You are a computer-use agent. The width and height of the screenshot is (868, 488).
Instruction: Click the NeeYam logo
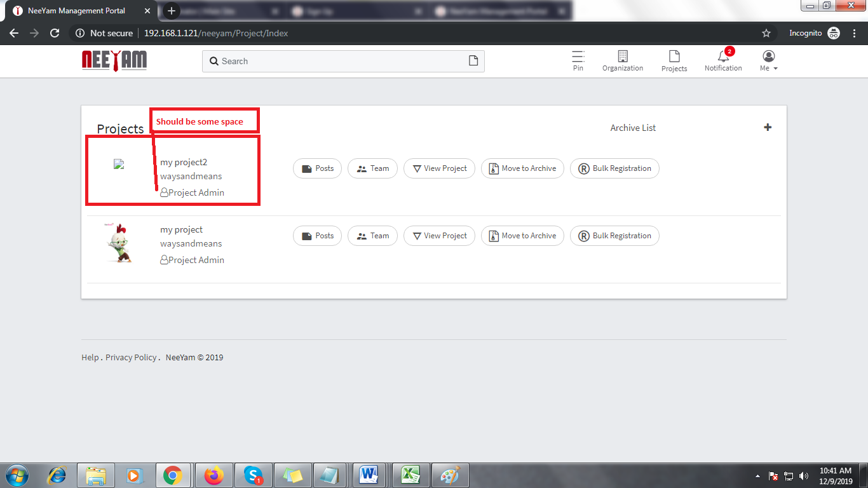[114, 60]
